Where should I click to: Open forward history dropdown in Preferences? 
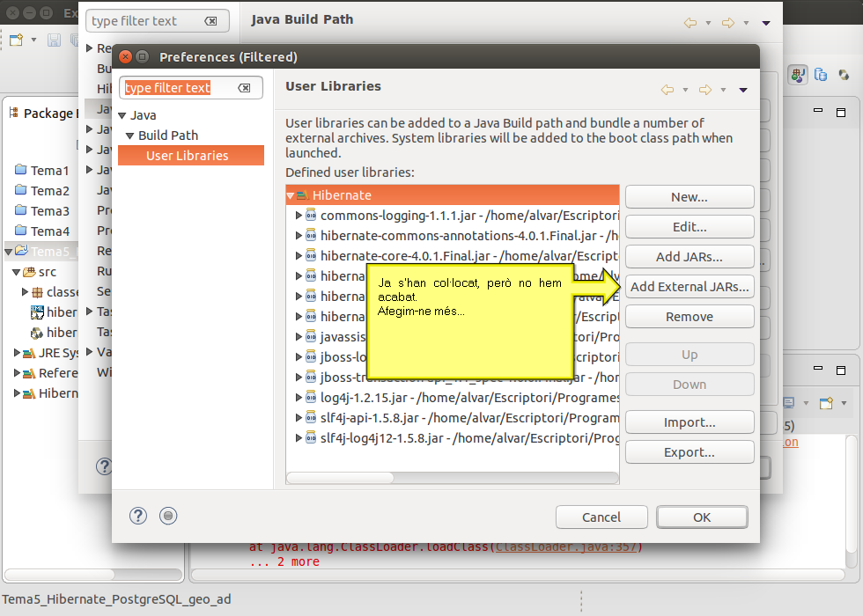(723, 90)
